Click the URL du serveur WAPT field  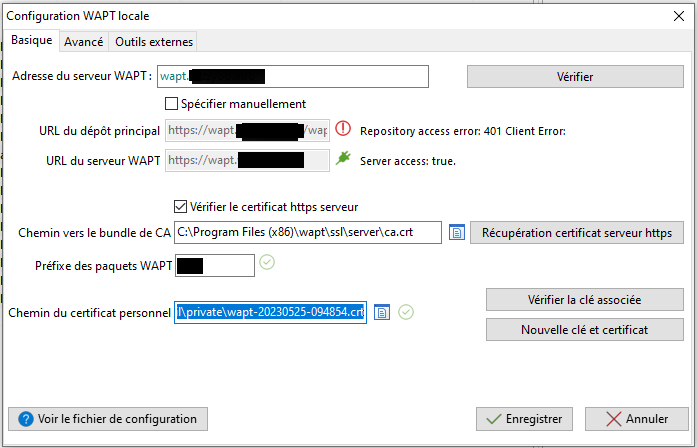click(x=248, y=160)
